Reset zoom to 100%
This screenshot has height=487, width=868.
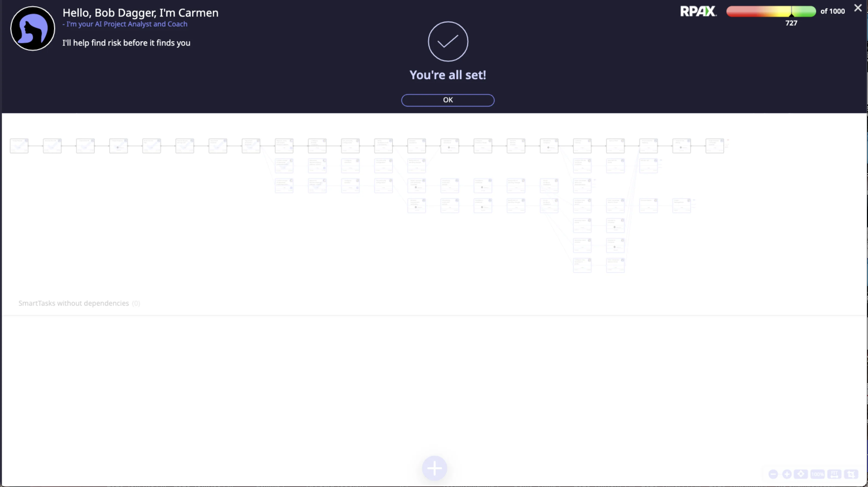coord(817,474)
